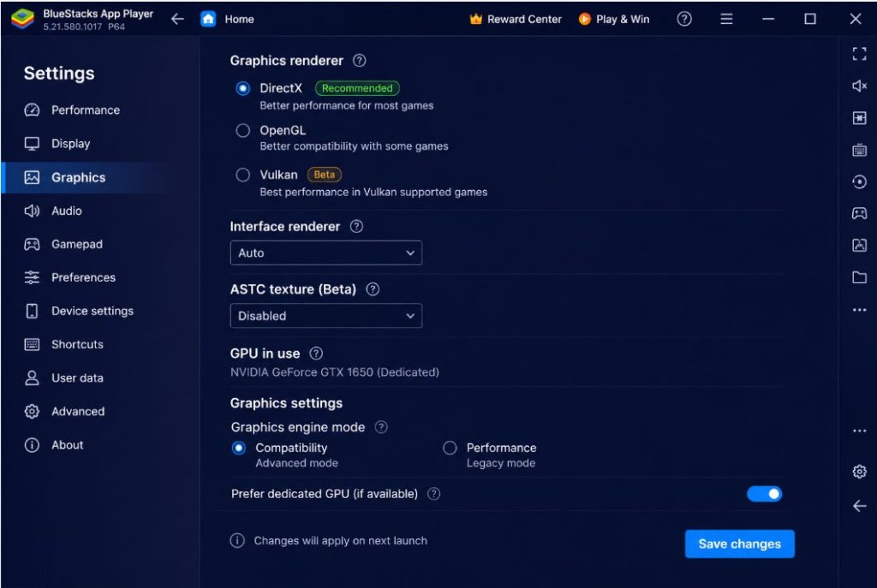Select Compatibility engine mode
The image size is (877, 588).
pyautogui.click(x=239, y=448)
